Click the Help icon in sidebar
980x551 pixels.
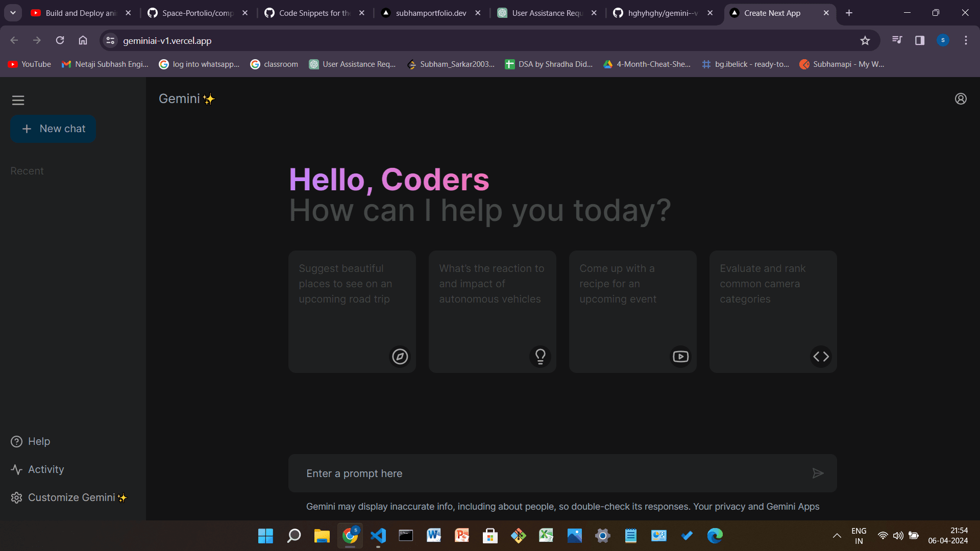pyautogui.click(x=16, y=441)
